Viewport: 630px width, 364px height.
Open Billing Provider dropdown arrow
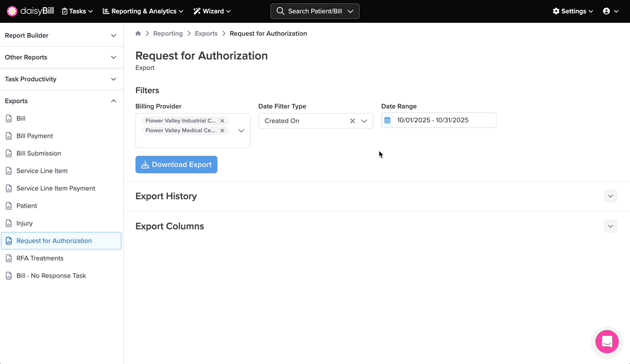coord(241,131)
